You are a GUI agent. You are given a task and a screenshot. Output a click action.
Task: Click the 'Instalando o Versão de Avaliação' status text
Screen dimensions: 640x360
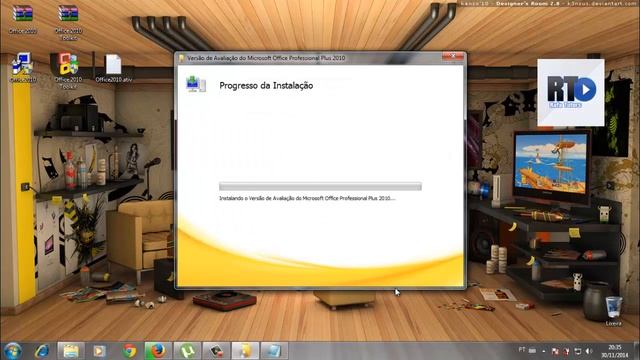[x=307, y=198]
